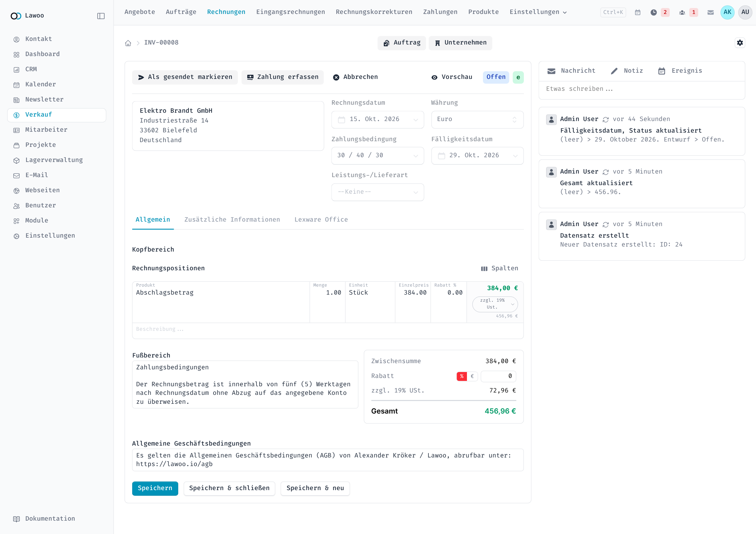This screenshot has width=756, height=534.
Task: Expand Einstellungen menu in top bar
Action: (x=538, y=12)
